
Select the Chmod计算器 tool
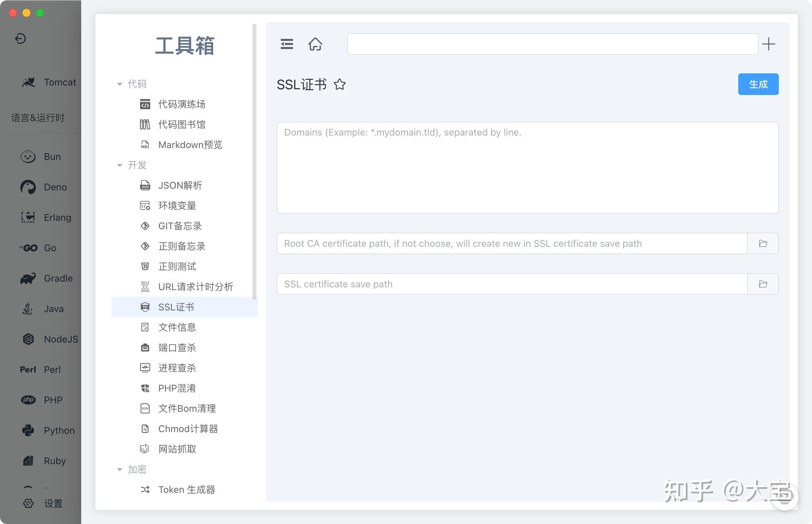tap(188, 429)
